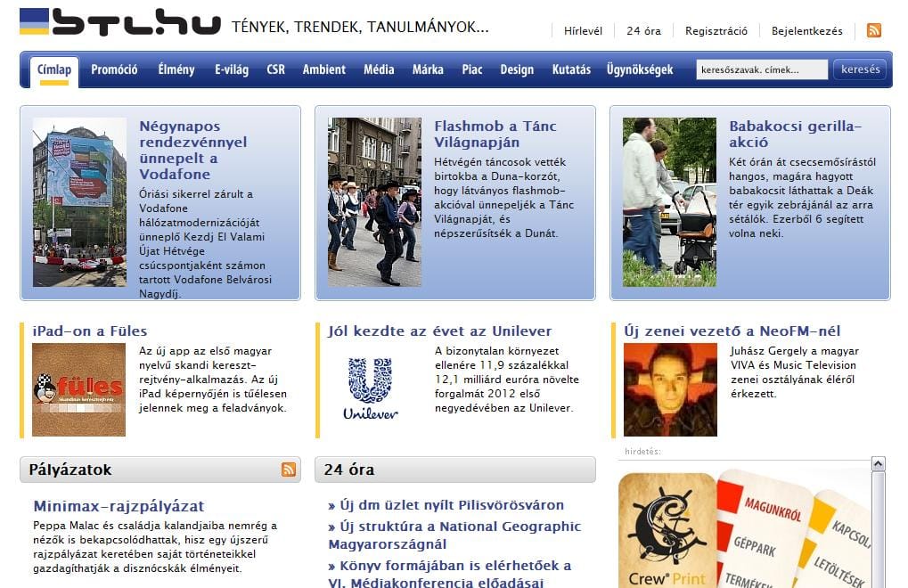Click the keresés search button

860,69
